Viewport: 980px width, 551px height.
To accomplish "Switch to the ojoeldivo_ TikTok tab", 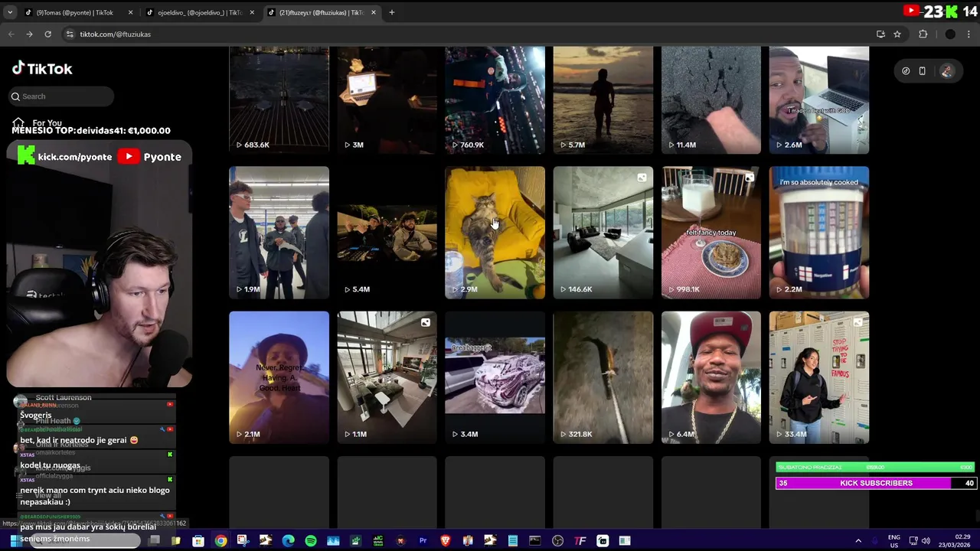I will point(199,12).
